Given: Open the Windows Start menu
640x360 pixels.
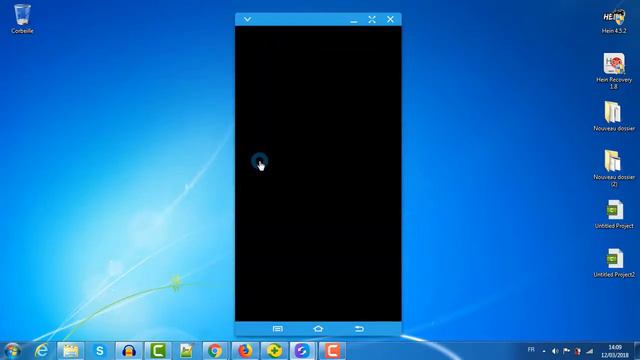Looking at the screenshot, I should point(12,351).
